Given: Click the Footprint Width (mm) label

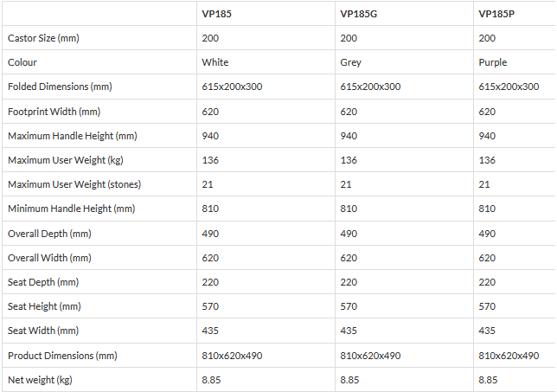Looking at the screenshot, I should [54, 112].
